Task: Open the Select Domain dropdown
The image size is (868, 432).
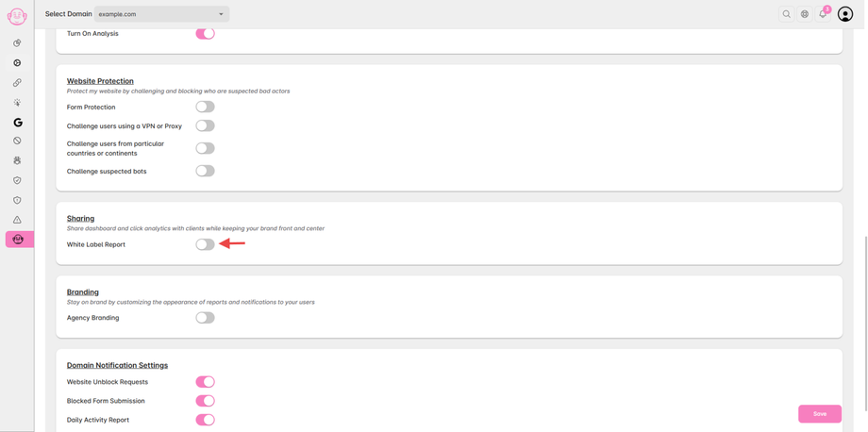Action: (161, 14)
